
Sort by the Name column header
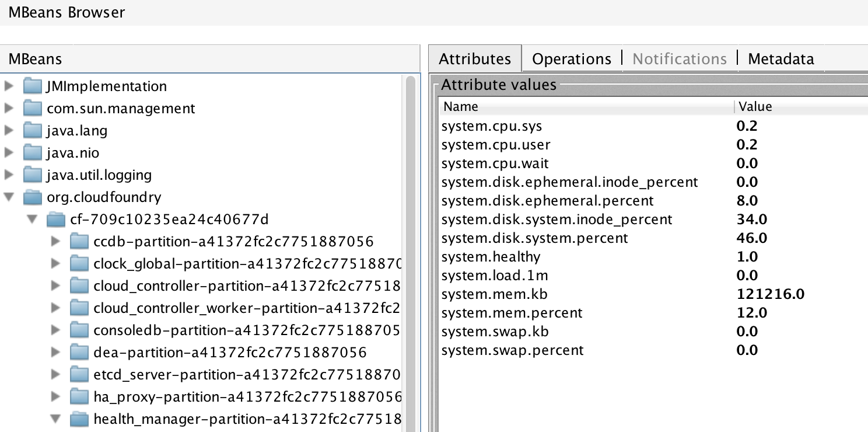pyautogui.click(x=586, y=107)
